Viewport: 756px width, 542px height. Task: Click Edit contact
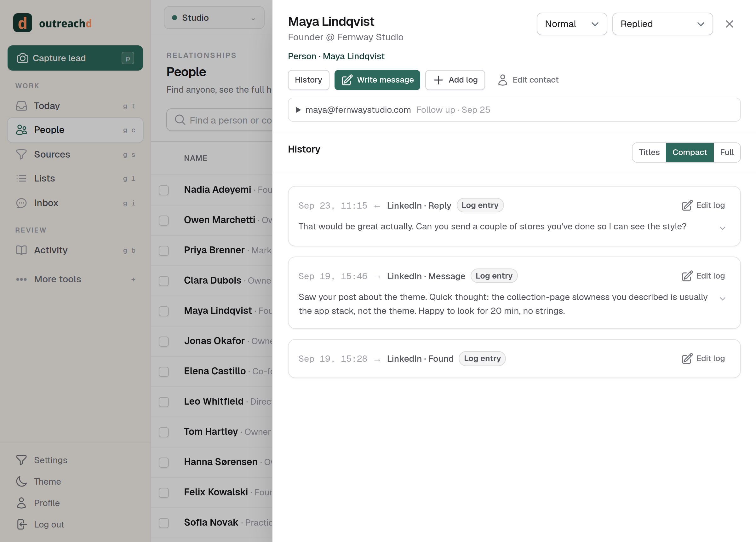click(x=528, y=80)
